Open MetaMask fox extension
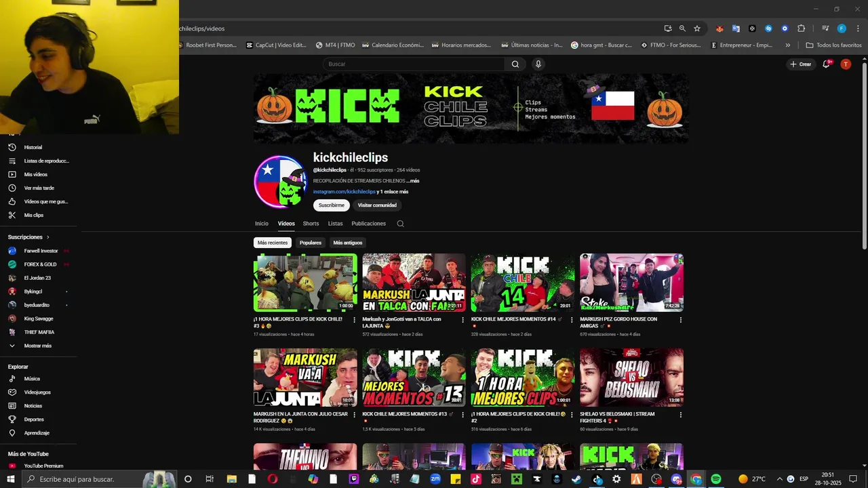Screen dimensions: 868x488 (719, 28)
